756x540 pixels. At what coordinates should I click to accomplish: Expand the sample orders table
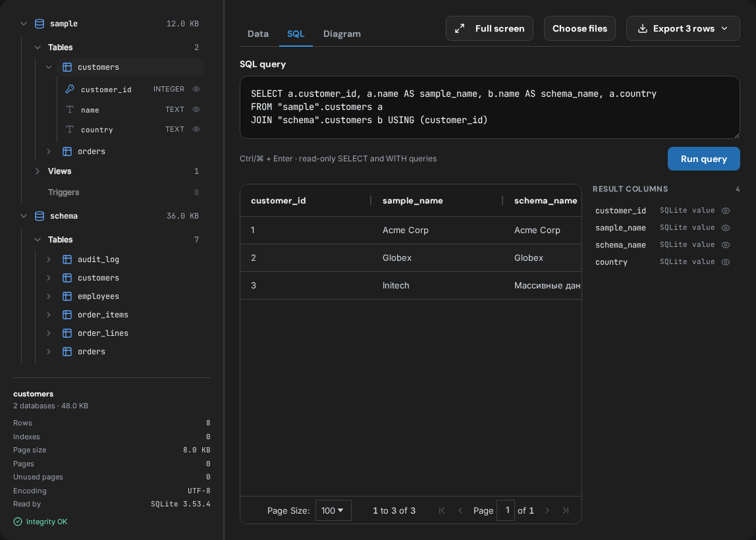tap(49, 151)
